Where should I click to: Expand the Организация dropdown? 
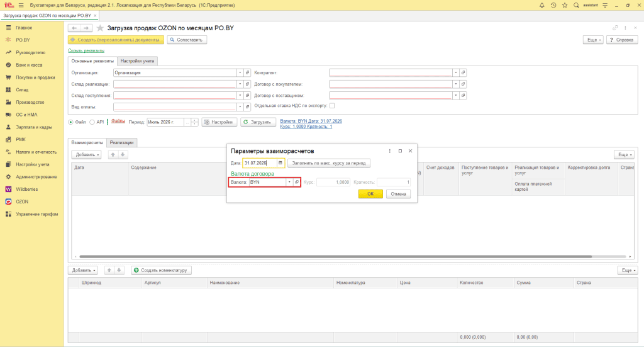[x=240, y=72]
